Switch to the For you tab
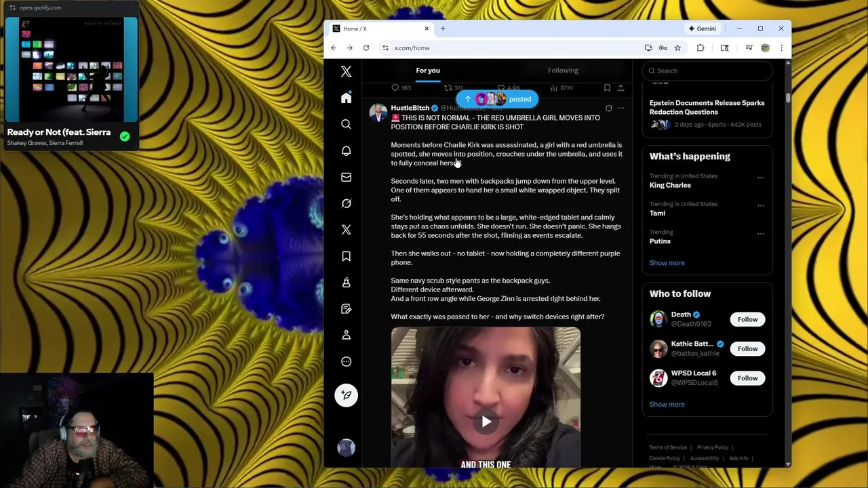This screenshot has width=868, height=488. tap(428, 70)
